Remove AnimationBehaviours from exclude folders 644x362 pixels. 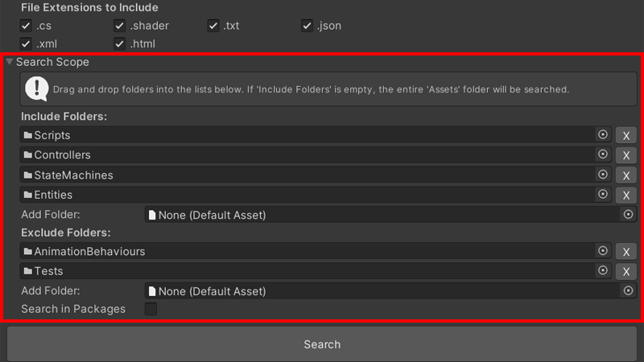[x=626, y=252]
